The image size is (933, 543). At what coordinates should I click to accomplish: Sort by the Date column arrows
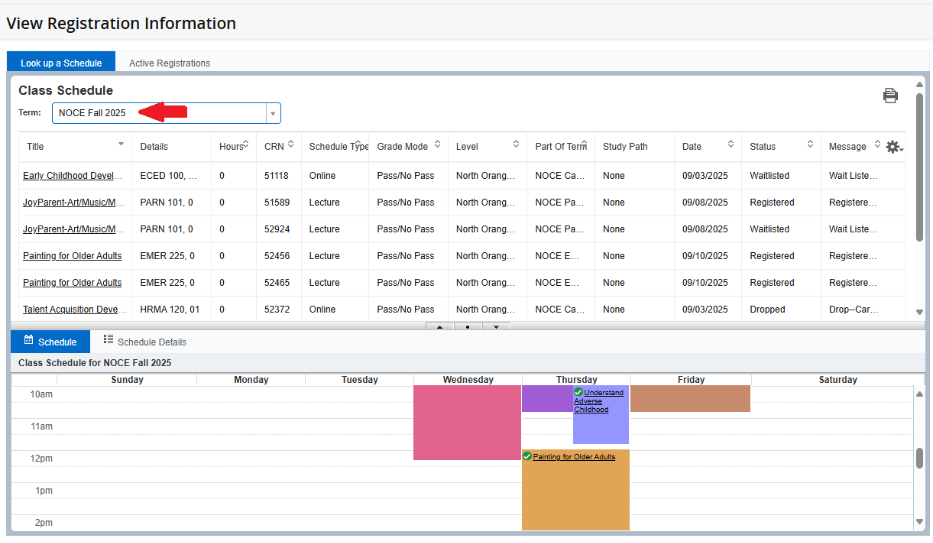click(731, 145)
